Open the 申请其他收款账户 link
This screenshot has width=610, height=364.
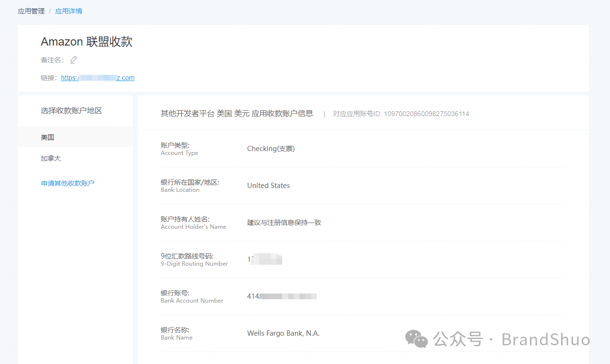(67, 183)
